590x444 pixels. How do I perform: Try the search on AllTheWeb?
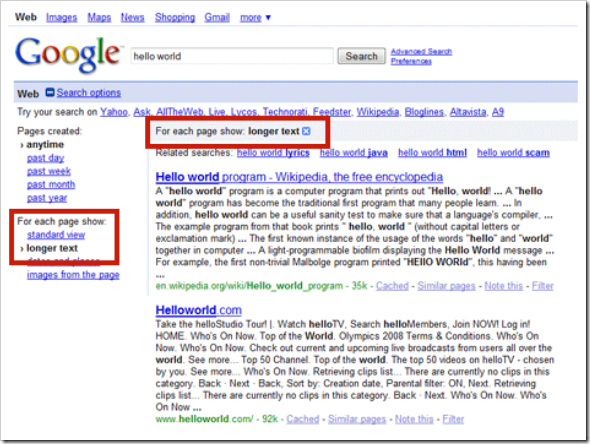click(179, 112)
